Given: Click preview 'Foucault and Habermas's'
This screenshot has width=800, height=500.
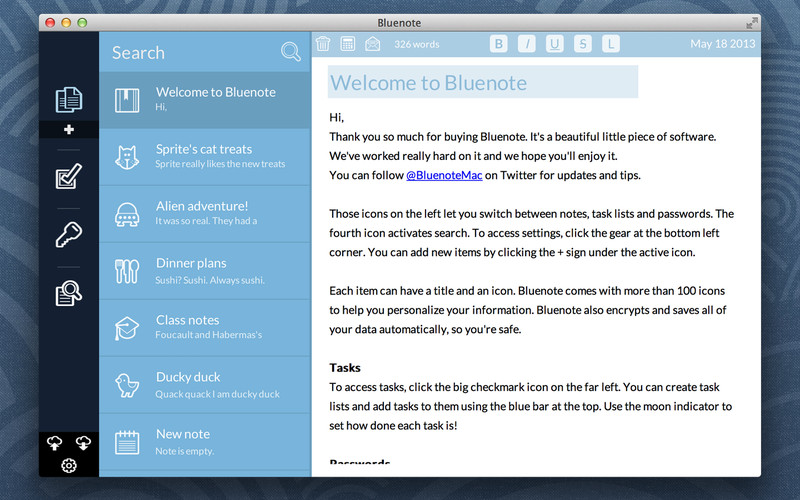Looking at the screenshot, I should (x=209, y=335).
